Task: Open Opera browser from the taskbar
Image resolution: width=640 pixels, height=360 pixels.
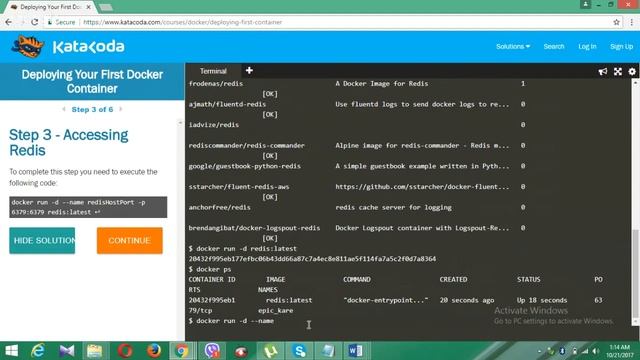Action: [125, 351]
